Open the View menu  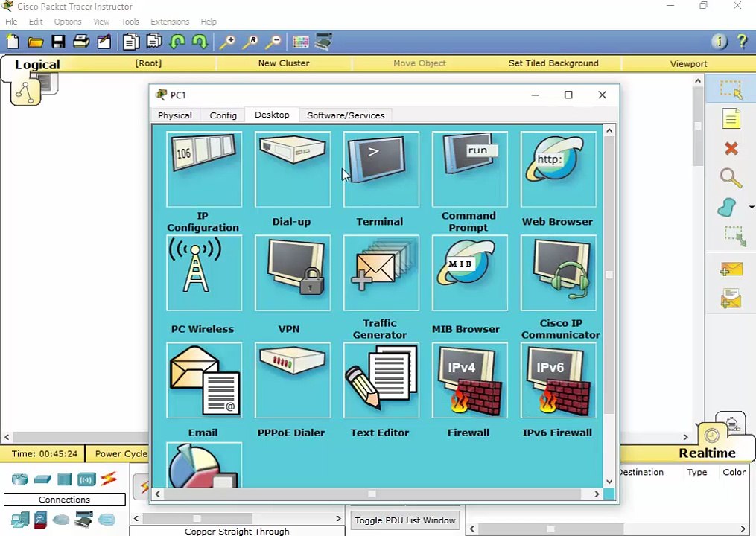(x=101, y=22)
